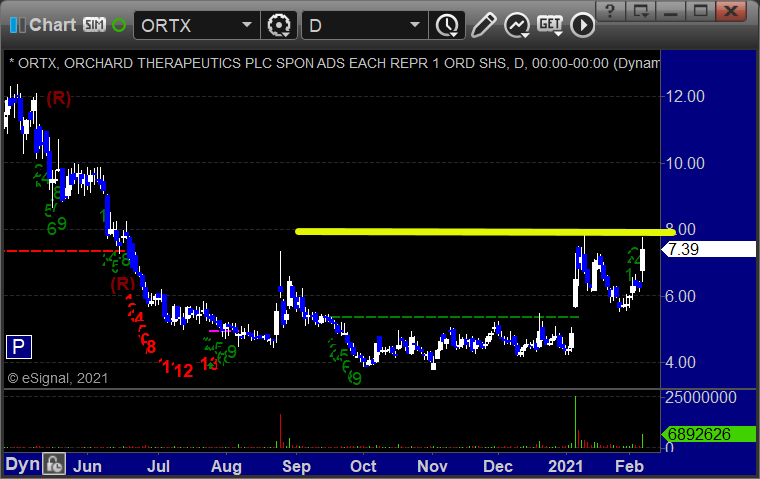Click the Dyn scaling label

pos(22,464)
